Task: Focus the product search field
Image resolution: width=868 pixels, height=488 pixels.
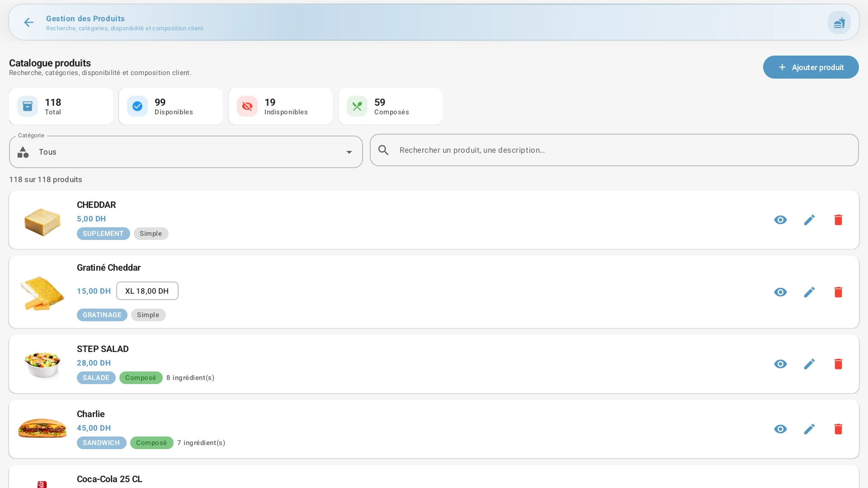Action: [614, 150]
